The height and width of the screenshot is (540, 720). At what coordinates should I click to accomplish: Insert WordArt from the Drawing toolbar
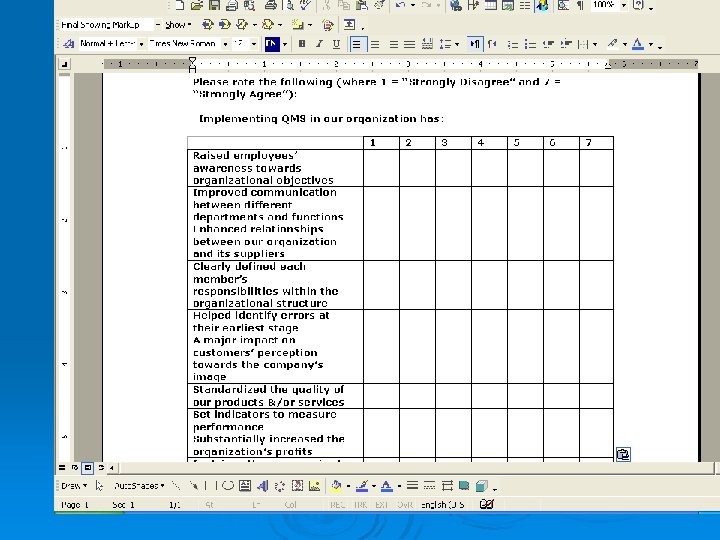262,486
